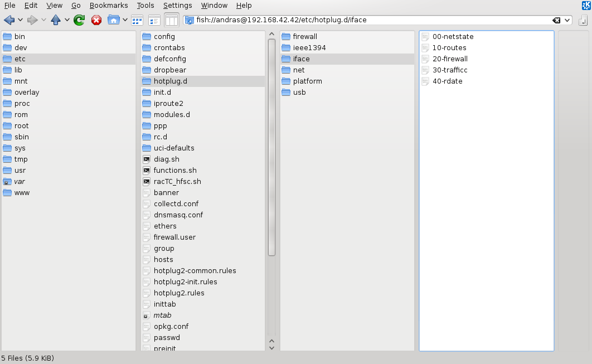Open the Back history dropdown arrow

(x=21, y=20)
